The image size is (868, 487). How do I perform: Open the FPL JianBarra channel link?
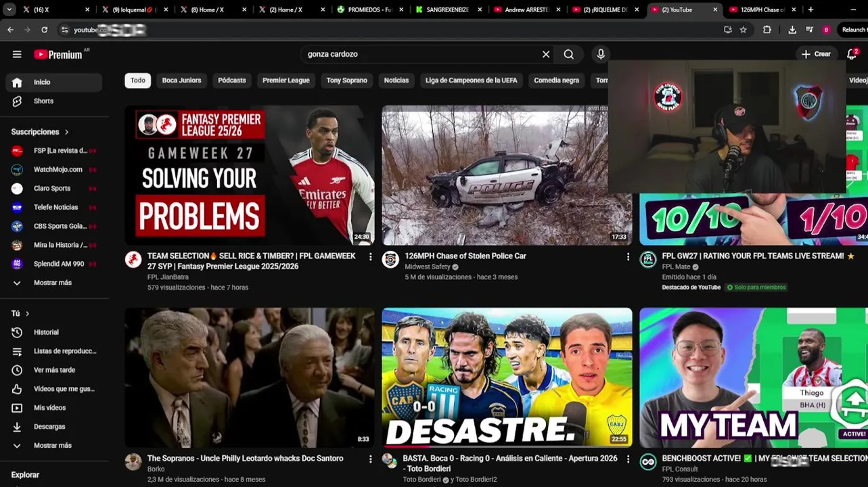coord(168,277)
